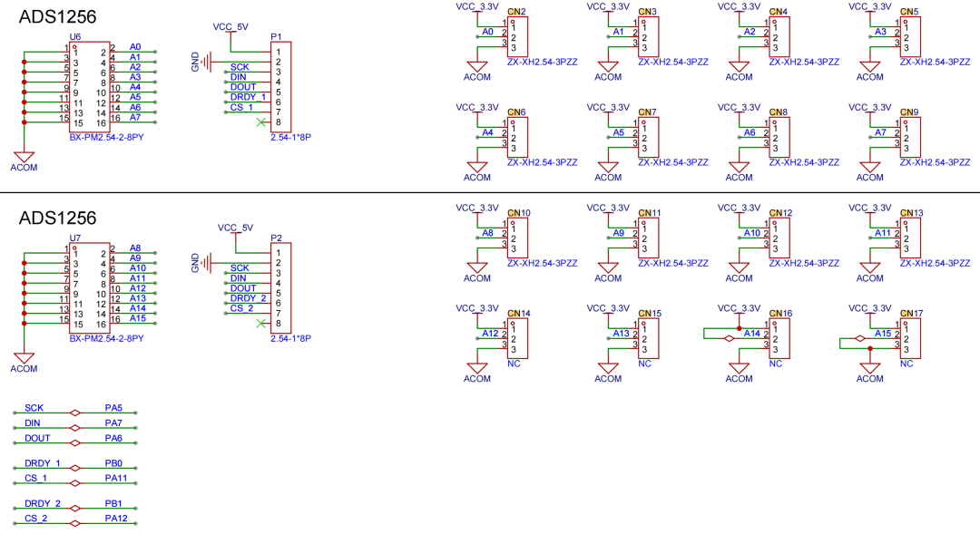Click the diamond marker left of A14 at CN16
The image size is (980, 534).
pos(729,338)
